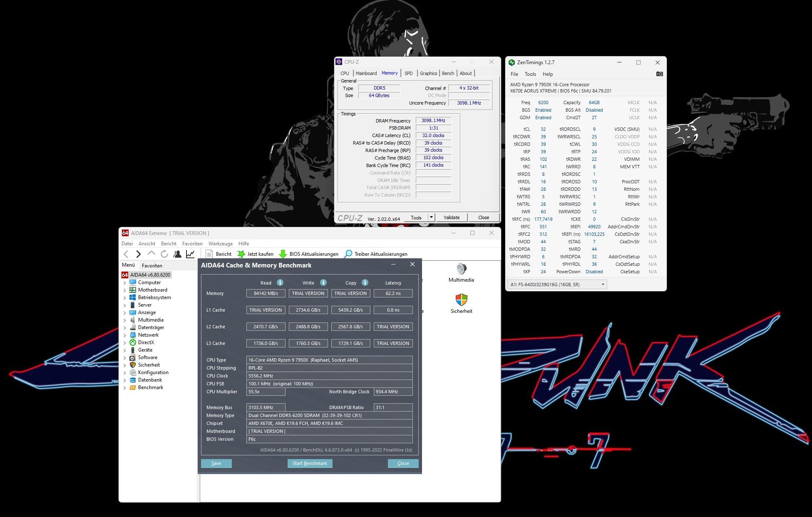The image size is (812, 517).
Task: Select AIDA64 v6.80.6200 root tree node
Action: click(150, 275)
